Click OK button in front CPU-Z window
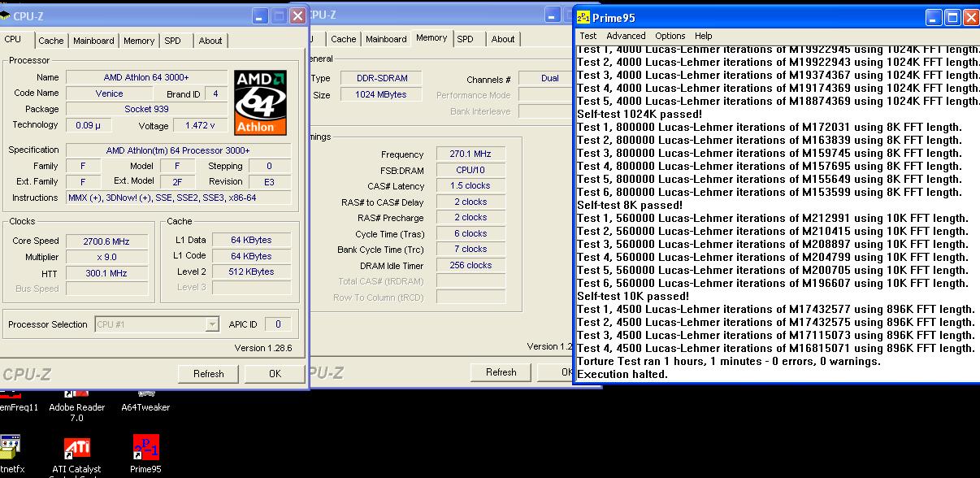 point(275,374)
